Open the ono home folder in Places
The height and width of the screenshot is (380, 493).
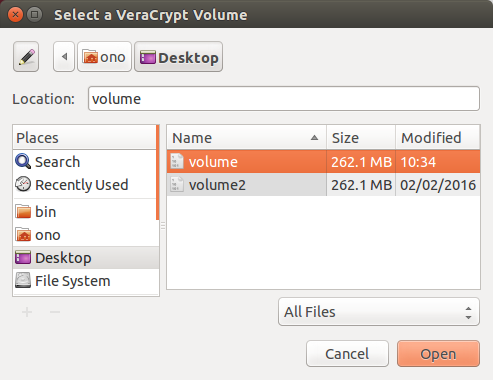pos(85,235)
